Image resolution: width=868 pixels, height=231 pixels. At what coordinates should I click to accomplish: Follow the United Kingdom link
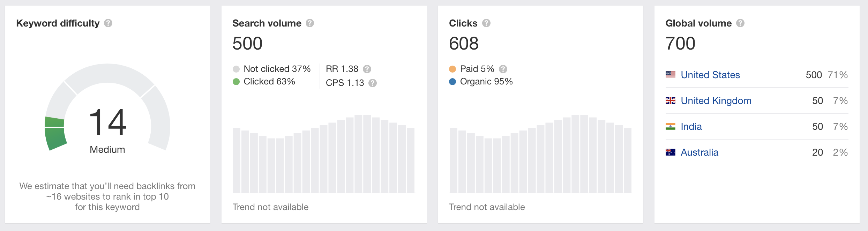[x=716, y=100]
